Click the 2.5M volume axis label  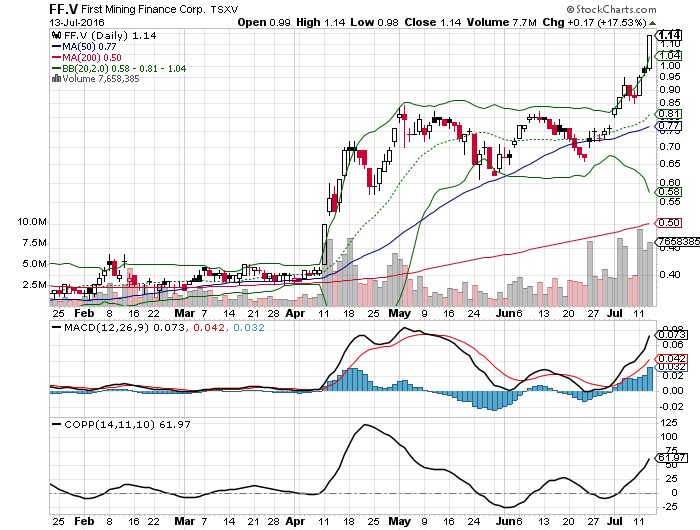tap(34, 285)
